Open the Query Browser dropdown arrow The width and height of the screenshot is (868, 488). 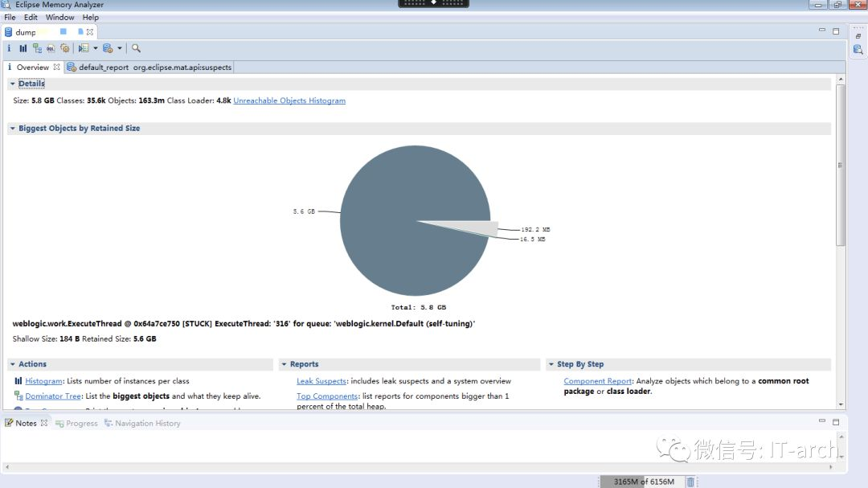tap(120, 48)
